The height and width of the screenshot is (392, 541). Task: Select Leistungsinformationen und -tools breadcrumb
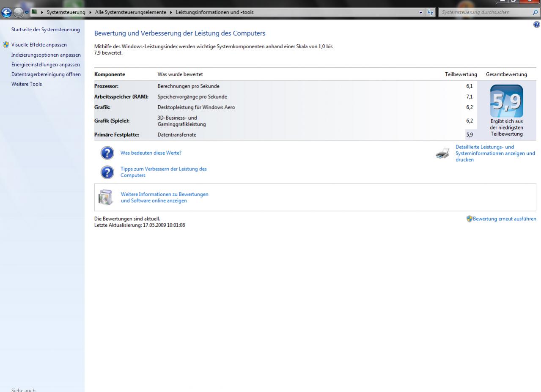point(214,12)
